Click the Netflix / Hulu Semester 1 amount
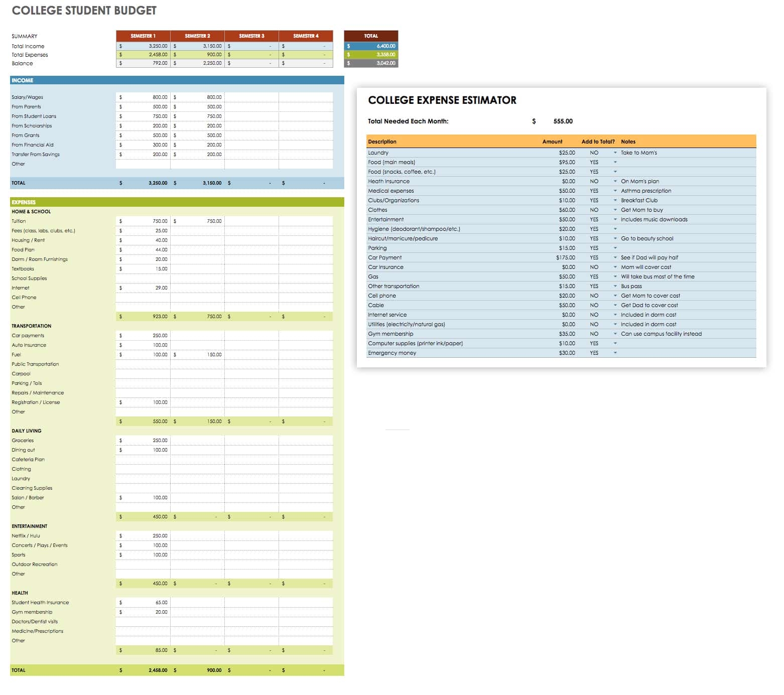Image resolution: width=784 pixels, height=695 pixels. click(x=144, y=536)
